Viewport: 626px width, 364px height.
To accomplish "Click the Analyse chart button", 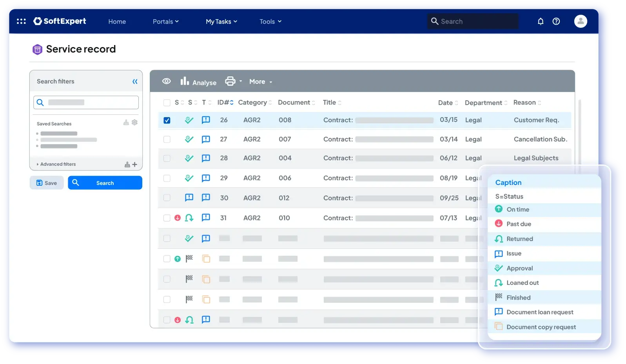I will click(198, 81).
